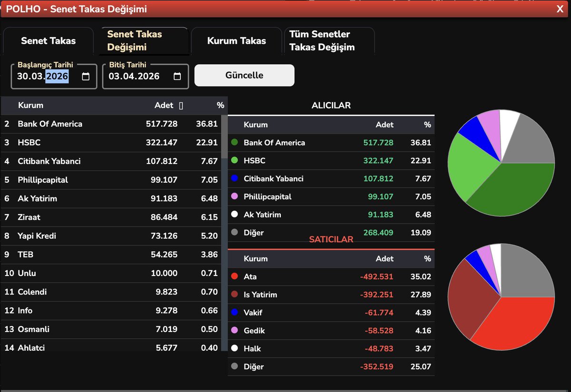Image resolution: width=571 pixels, height=392 pixels.
Task: Select Bank Of America row in left table
Action: click(x=111, y=124)
